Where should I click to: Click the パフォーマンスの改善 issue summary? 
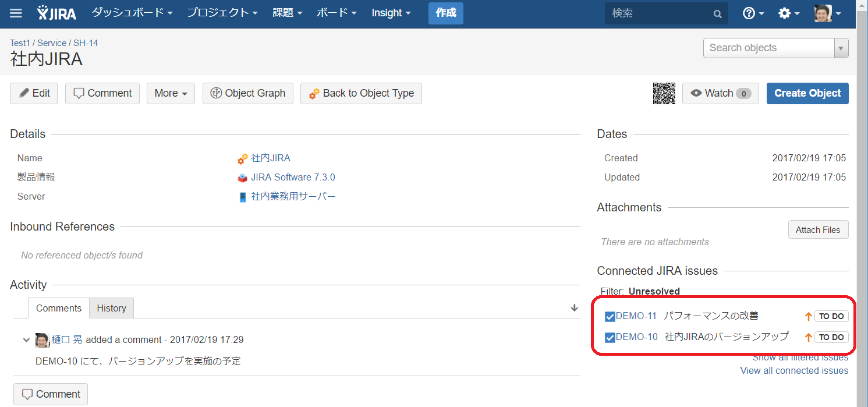[x=711, y=316]
